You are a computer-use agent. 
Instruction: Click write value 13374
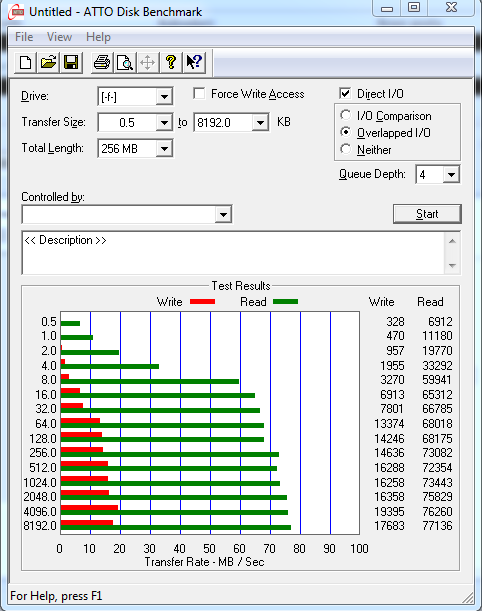click(x=389, y=424)
